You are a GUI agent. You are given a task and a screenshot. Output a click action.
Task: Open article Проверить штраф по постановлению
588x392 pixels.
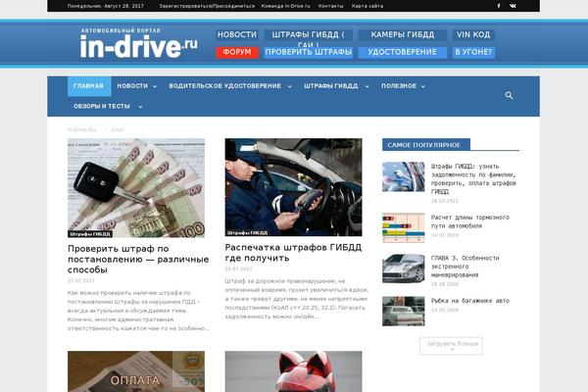click(x=138, y=259)
